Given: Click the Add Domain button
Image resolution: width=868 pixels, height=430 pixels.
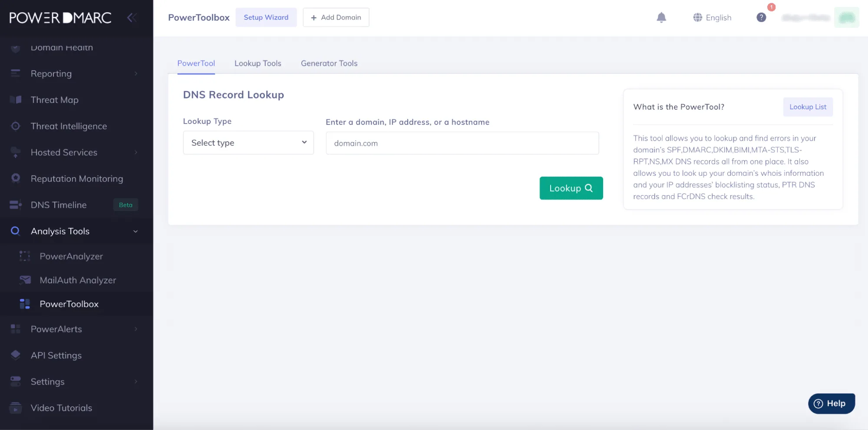Looking at the screenshot, I should click(x=336, y=17).
